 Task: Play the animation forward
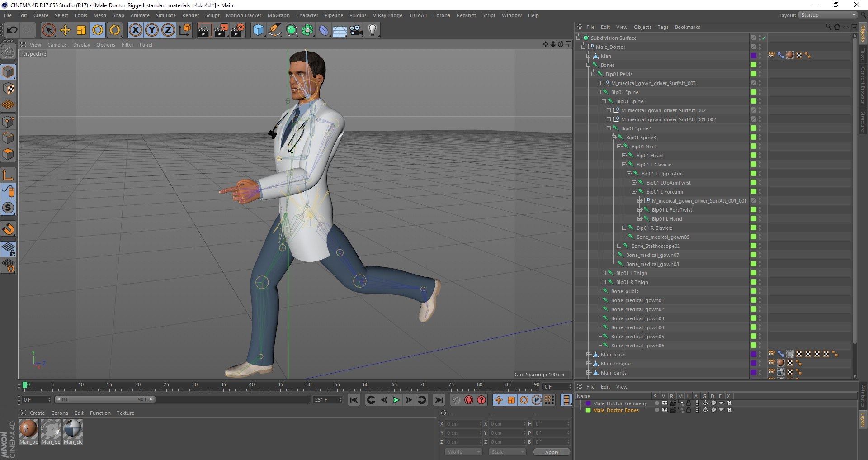point(396,400)
